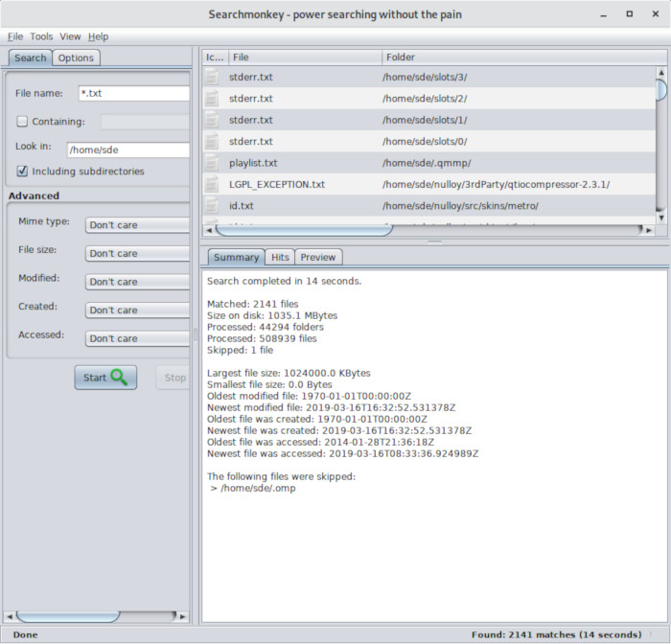Switch to the Hits tab
Image resolution: width=671 pixels, height=644 pixels.
pyautogui.click(x=280, y=257)
